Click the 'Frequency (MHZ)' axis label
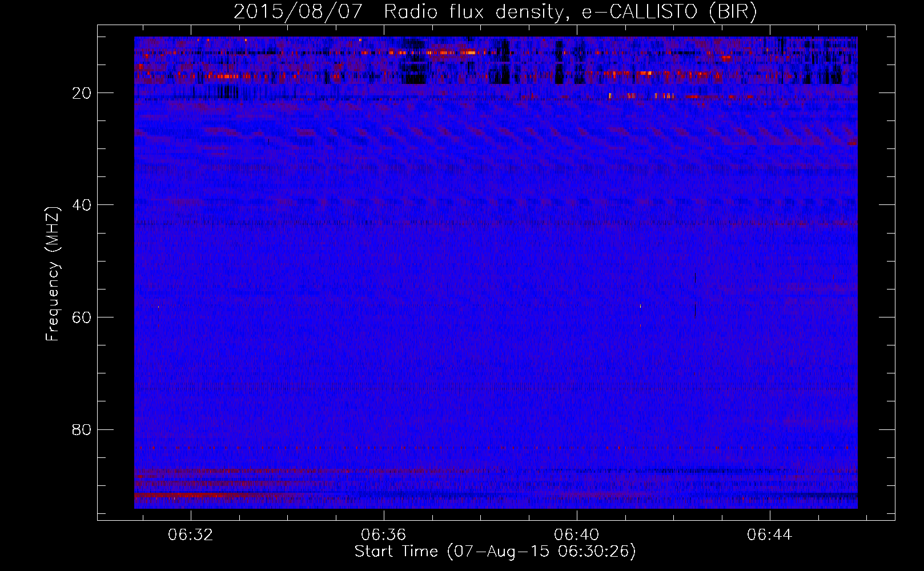924x571 pixels. (53, 274)
